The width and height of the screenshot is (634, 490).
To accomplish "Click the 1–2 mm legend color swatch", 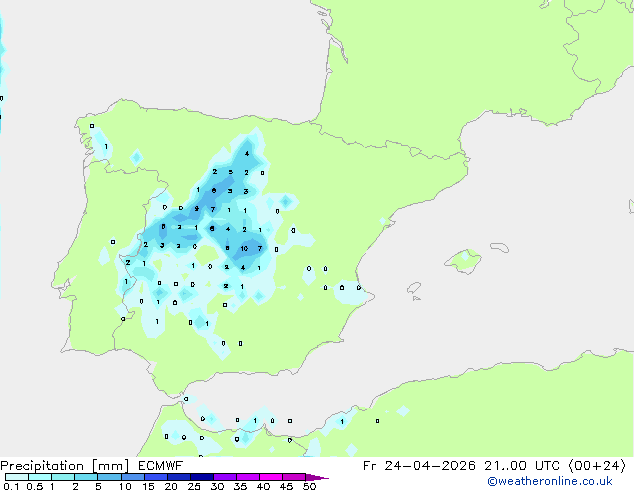I will tap(63, 477).
